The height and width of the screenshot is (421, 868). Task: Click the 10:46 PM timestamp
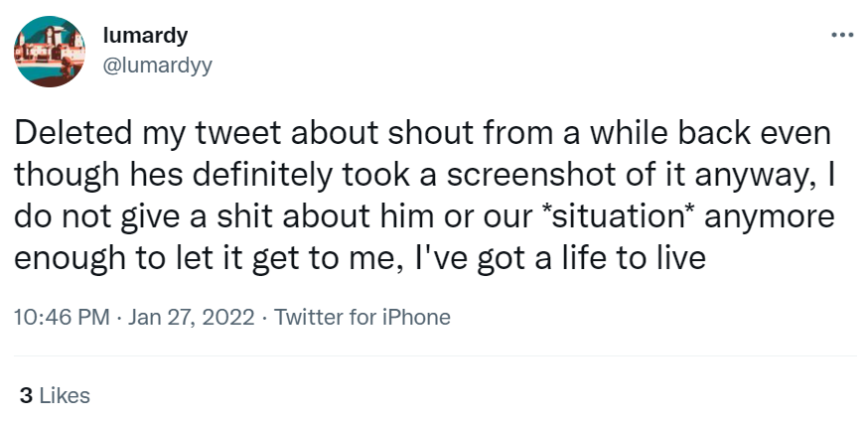(x=62, y=318)
